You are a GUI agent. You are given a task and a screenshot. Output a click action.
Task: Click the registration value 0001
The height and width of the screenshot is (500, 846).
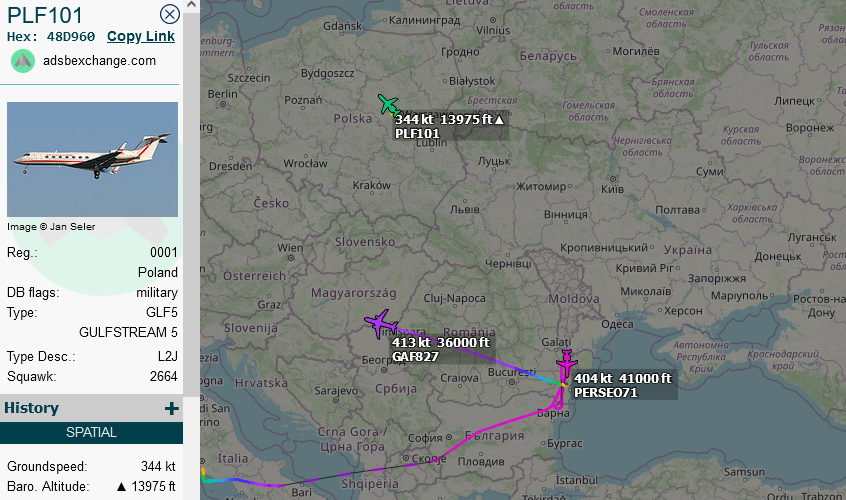pos(163,252)
